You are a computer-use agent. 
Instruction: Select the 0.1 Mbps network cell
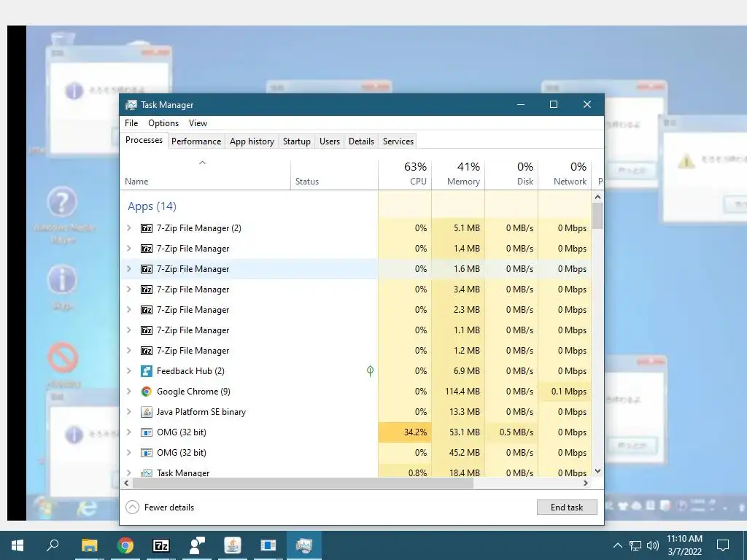pos(565,392)
